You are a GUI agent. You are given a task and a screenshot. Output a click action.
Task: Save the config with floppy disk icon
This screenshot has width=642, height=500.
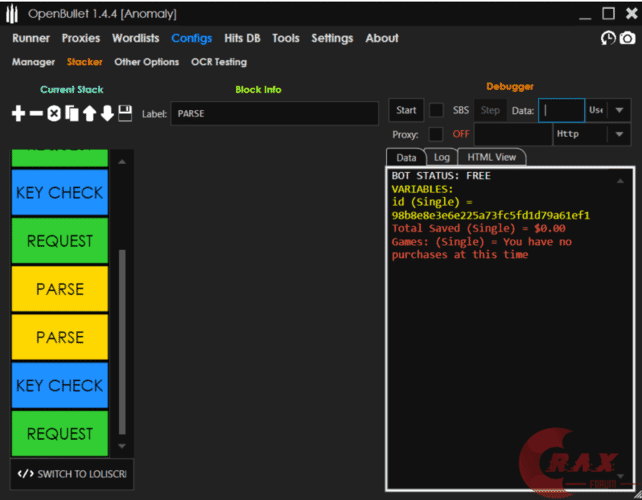coord(125,114)
